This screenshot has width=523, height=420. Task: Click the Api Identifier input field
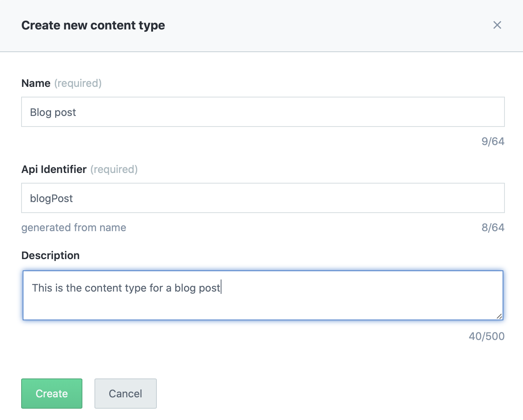[x=227, y=198]
